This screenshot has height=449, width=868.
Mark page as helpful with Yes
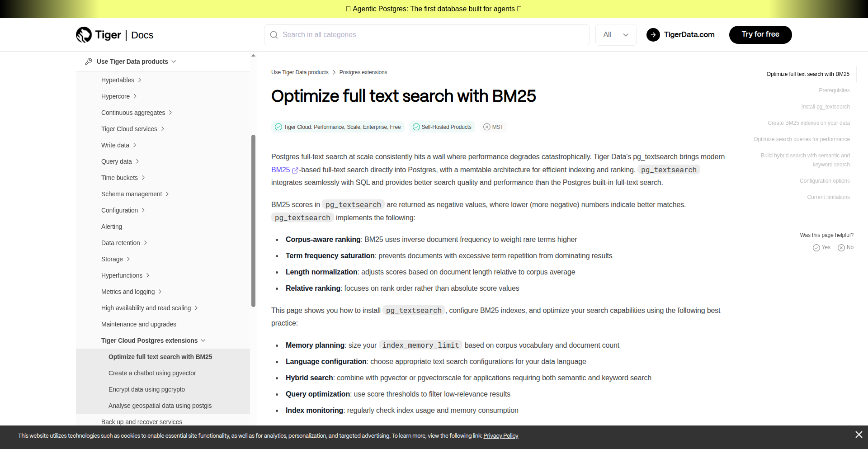821,247
